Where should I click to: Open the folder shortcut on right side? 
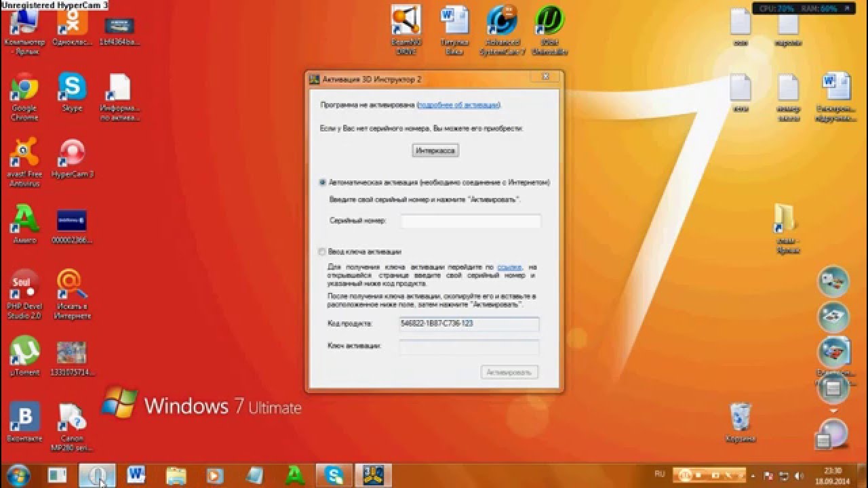pos(787,229)
